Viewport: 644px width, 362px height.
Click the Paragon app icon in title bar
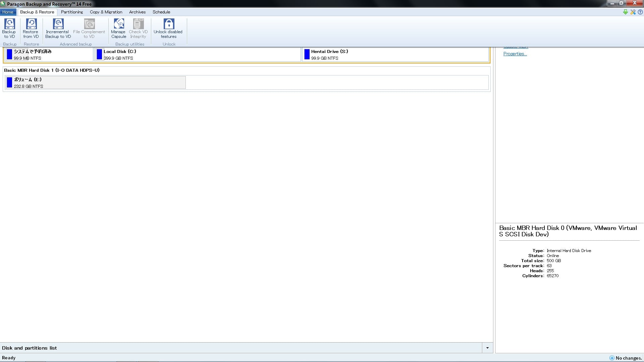[3, 4]
